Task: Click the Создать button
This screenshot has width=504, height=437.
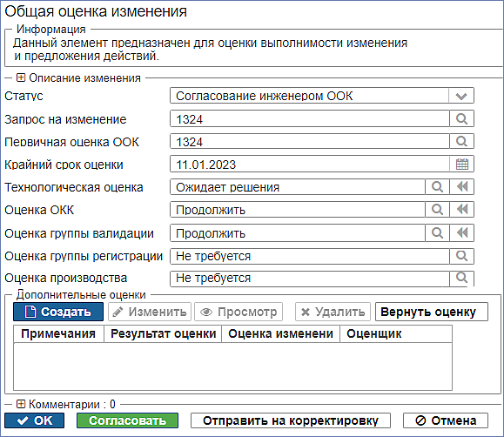Action: point(58,312)
